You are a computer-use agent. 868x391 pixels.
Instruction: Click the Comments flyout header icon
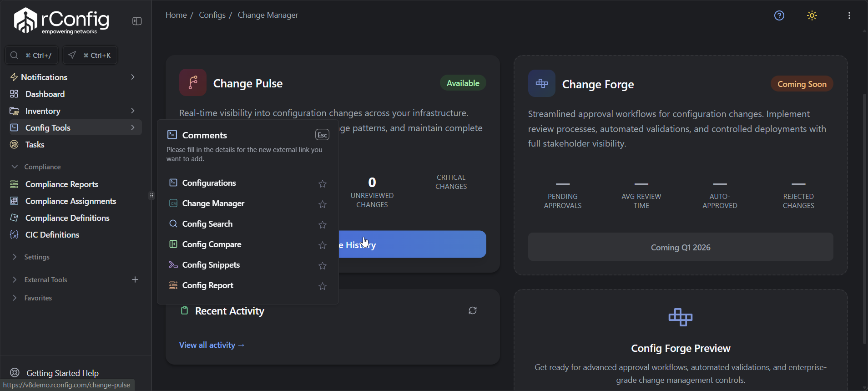click(172, 135)
